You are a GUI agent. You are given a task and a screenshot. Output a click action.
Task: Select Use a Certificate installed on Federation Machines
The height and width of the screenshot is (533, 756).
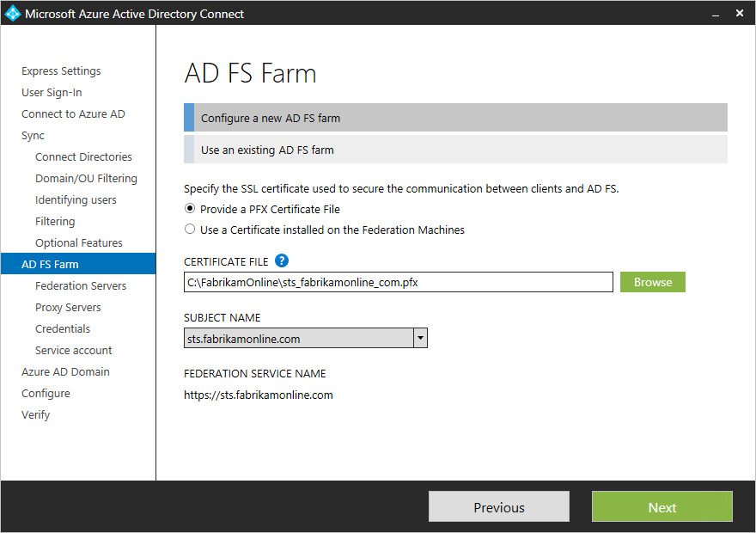pos(190,230)
